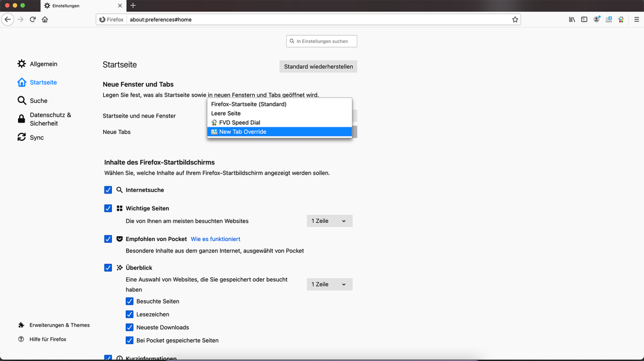
Task: Go forward using the forward arrow
Action: [x=20, y=19]
